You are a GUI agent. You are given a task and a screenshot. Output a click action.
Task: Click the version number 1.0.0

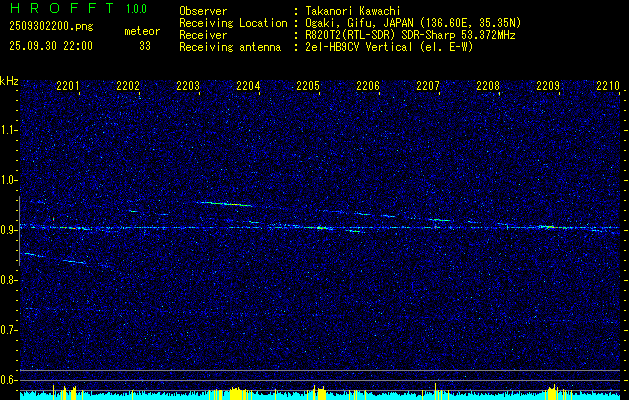[136, 9]
